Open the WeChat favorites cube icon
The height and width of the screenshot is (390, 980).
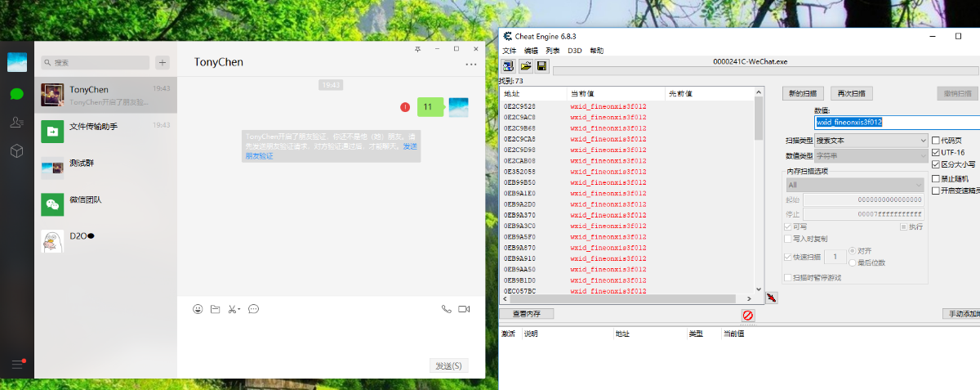pos(16,151)
